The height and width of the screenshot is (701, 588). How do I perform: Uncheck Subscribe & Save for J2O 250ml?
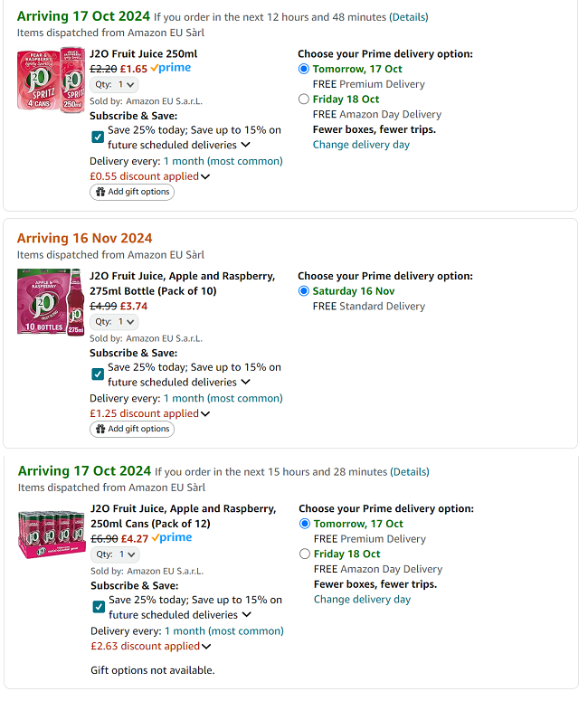(98, 137)
